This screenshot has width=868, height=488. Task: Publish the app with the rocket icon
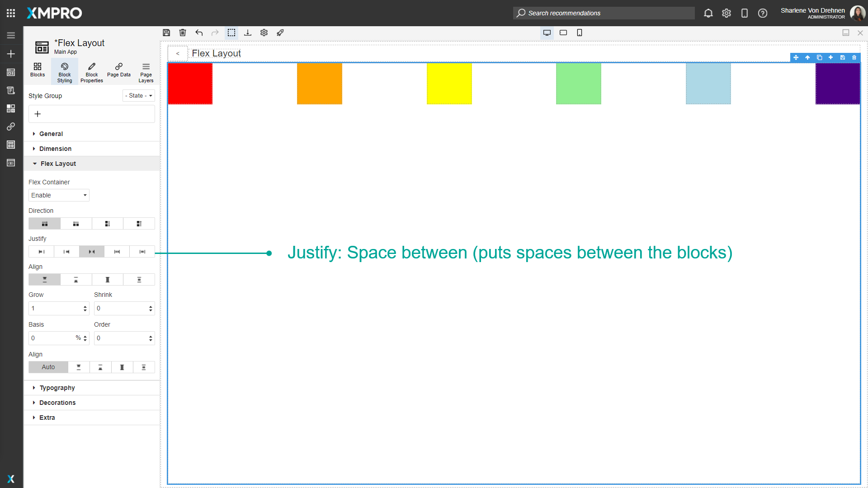click(x=280, y=33)
